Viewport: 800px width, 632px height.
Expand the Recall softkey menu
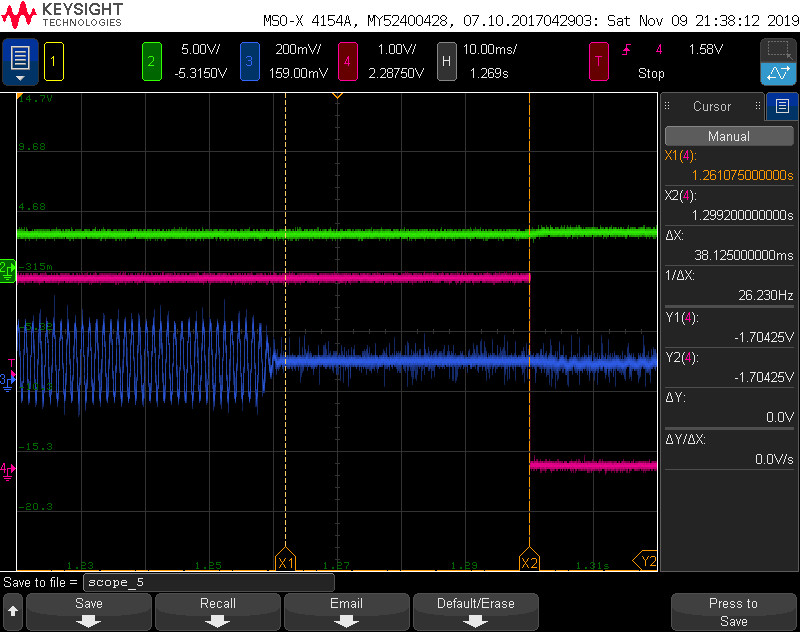[217, 611]
